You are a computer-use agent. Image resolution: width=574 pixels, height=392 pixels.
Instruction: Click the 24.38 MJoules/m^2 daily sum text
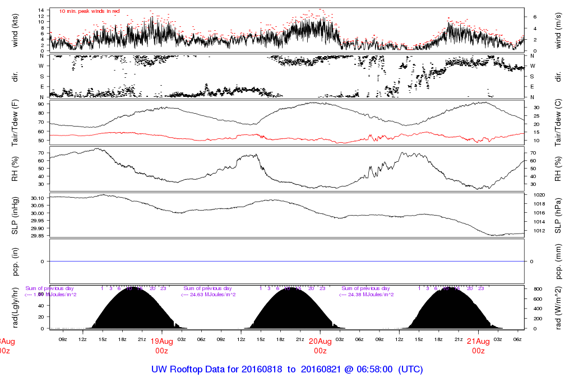[367, 295]
